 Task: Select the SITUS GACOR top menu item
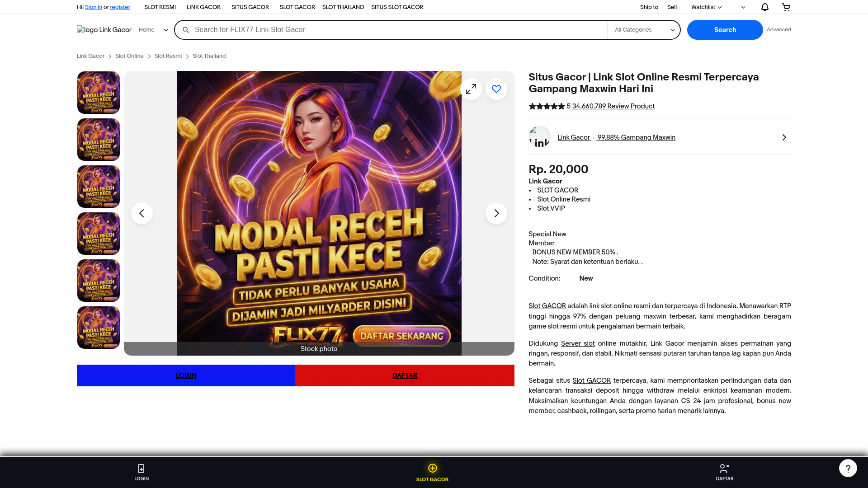(x=250, y=7)
